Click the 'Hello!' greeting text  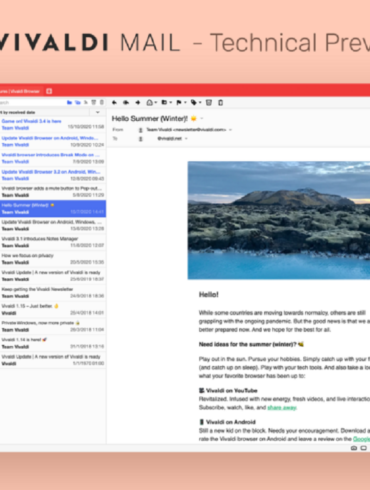[x=209, y=295]
